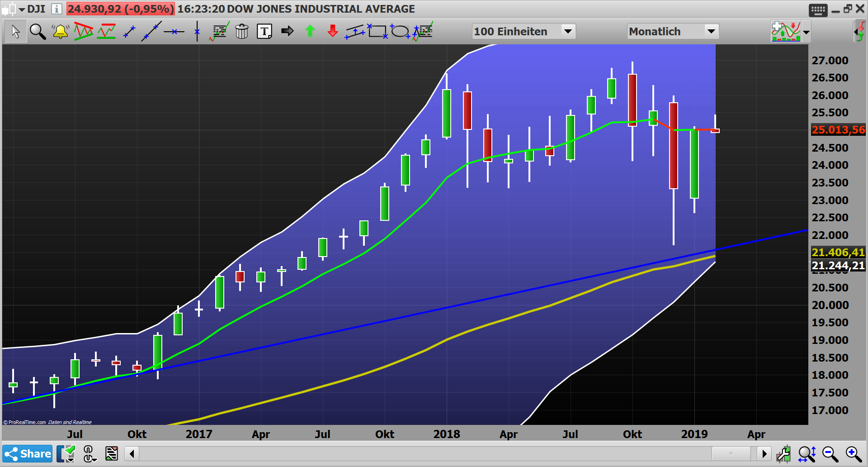Zoom out with the minus magnifier
The height and width of the screenshot is (467, 868).
coord(830,454)
